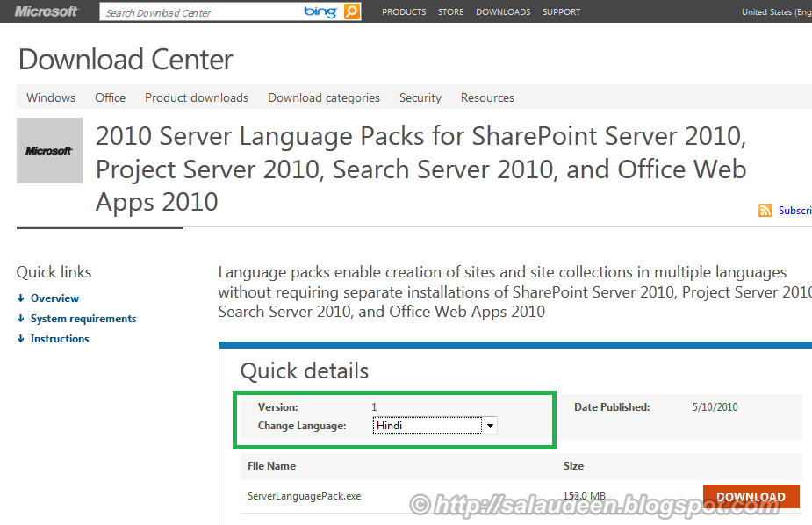The image size is (812, 525).
Task: Click the red DOWNLOAD button
Action: pos(751,497)
